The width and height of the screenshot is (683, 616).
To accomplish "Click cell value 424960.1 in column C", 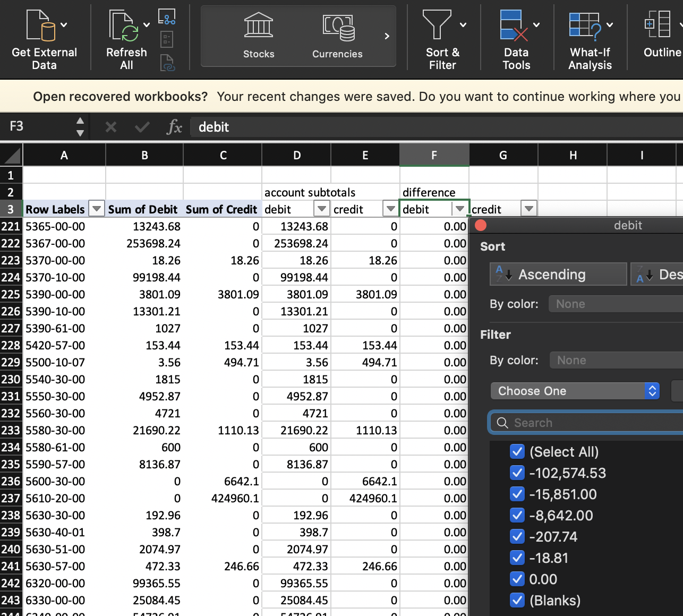I will (223, 498).
